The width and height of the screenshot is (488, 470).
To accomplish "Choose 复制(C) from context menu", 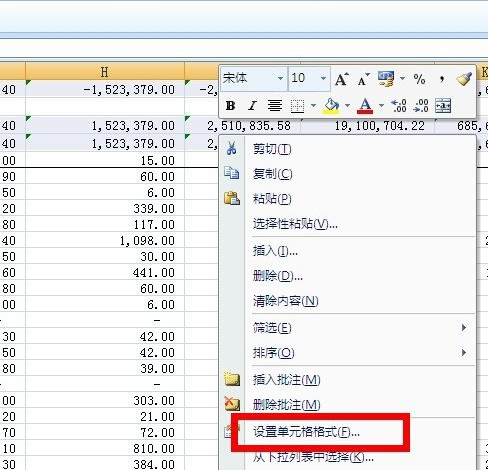I will (347, 174).
